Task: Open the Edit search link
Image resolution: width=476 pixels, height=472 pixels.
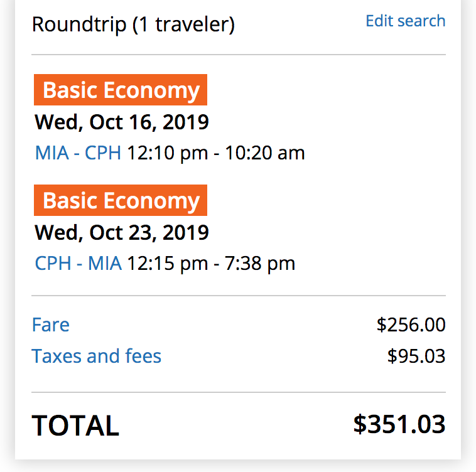Action: [405, 21]
